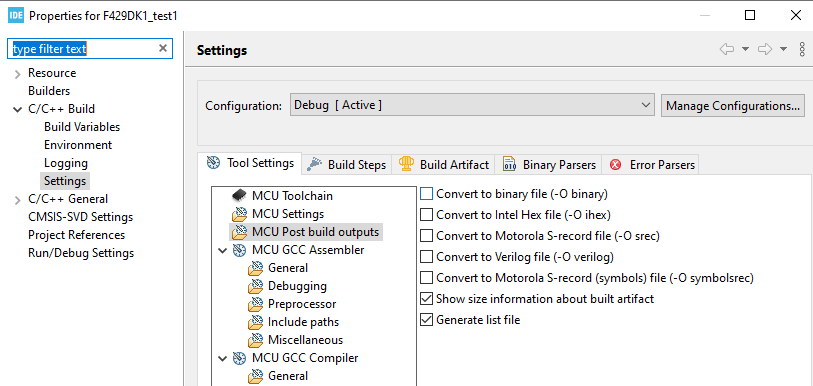Select Settings under C/C++ Build

pos(65,181)
